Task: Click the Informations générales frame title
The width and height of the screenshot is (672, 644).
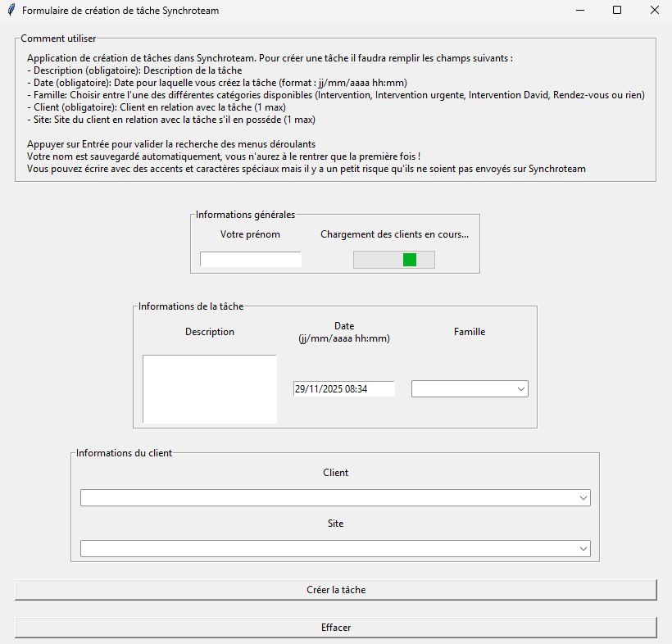Action: pyautogui.click(x=245, y=215)
